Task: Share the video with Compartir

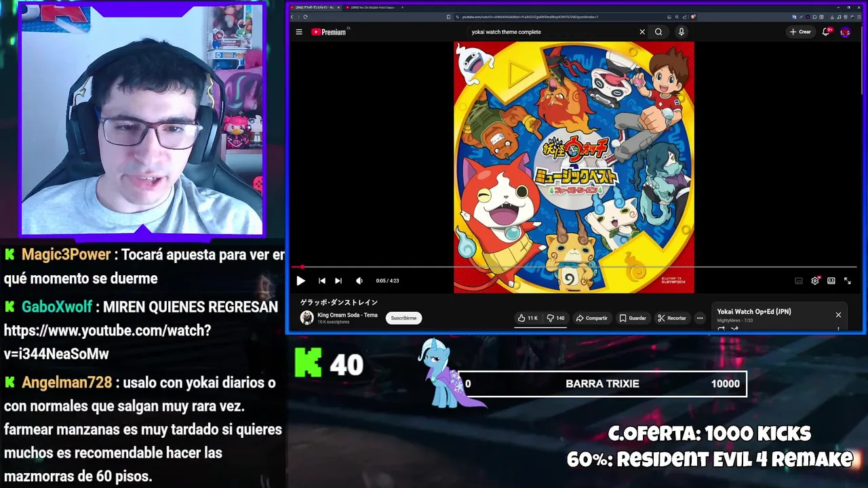Action: point(592,318)
